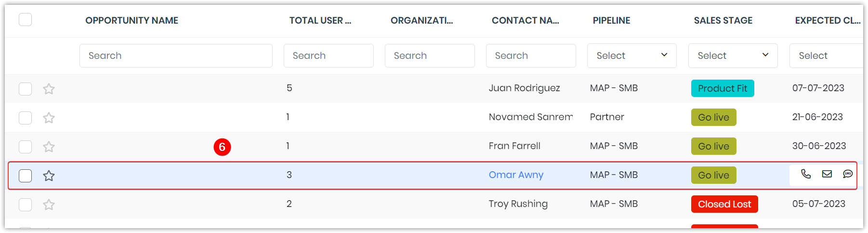Star the Novamed Sanrem opportunity
This screenshot has width=868, height=233.
pyautogui.click(x=49, y=118)
